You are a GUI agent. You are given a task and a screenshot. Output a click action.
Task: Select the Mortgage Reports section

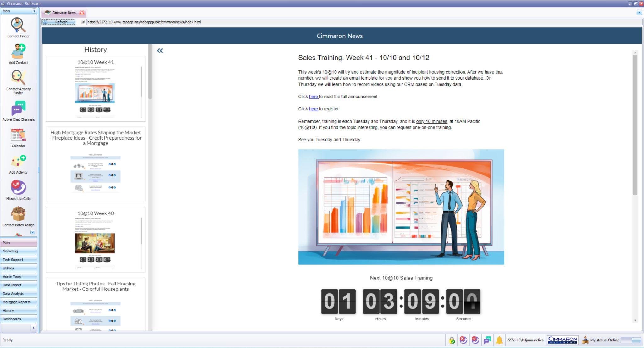coord(16,302)
